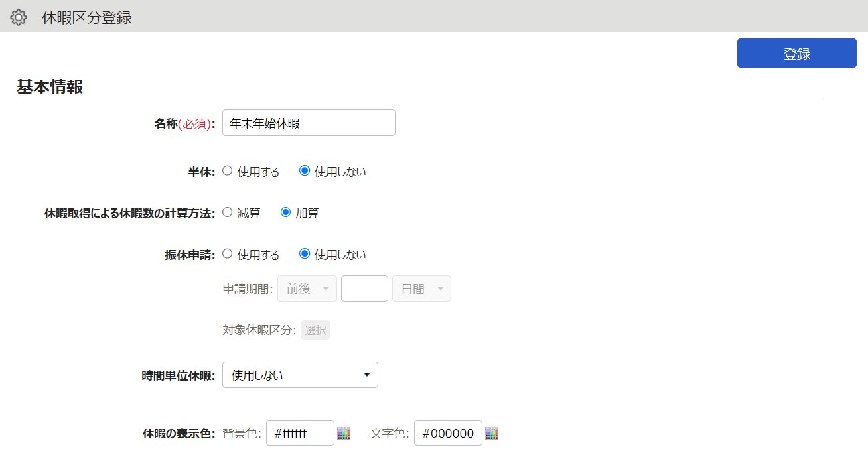Choose 減算 calculation method

coord(227,213)
